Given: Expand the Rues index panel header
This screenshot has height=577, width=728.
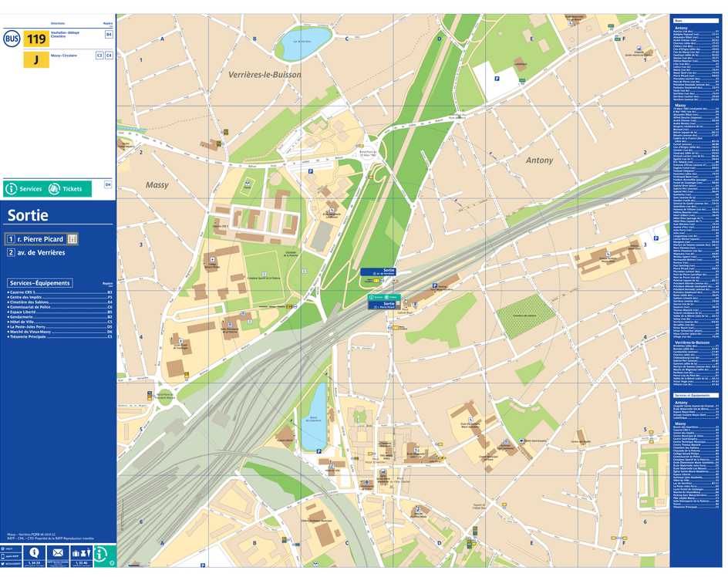Looking at the screenshot, I should 696,21.
